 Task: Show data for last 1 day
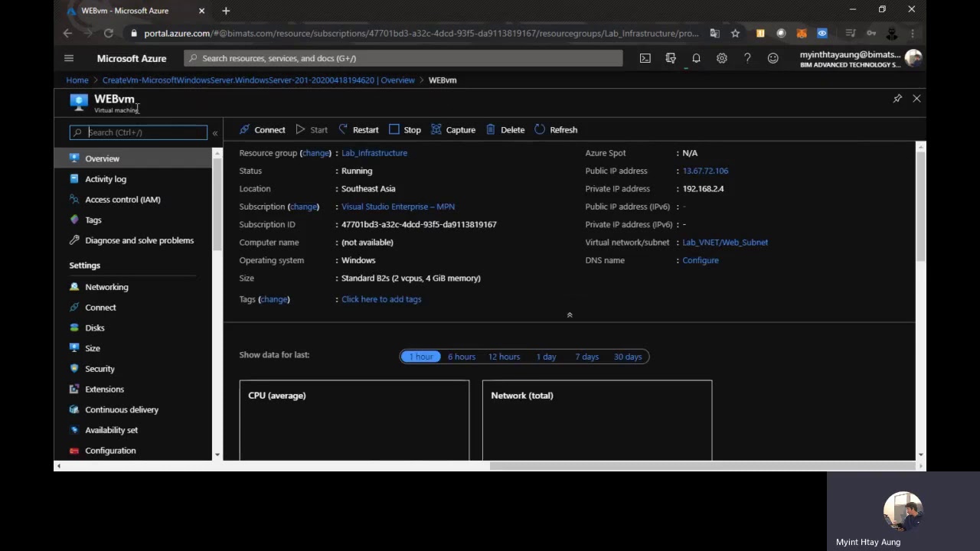(546, 357)
